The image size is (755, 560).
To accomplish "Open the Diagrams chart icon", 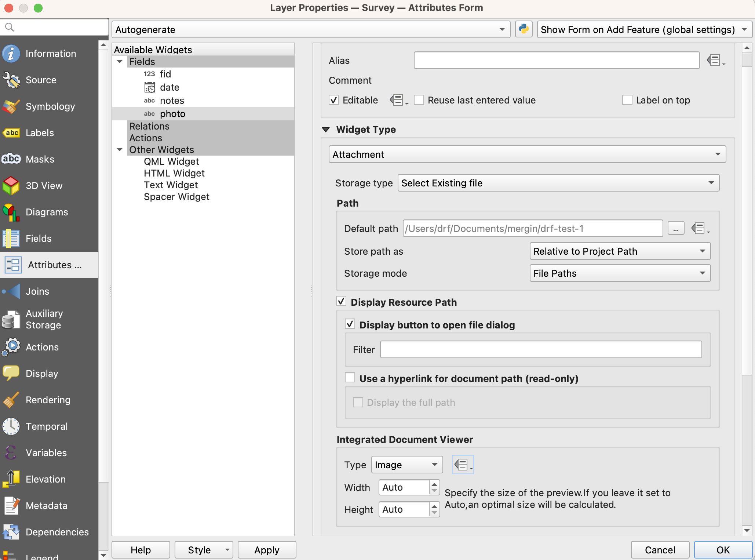I will click(x=11, y=212).
